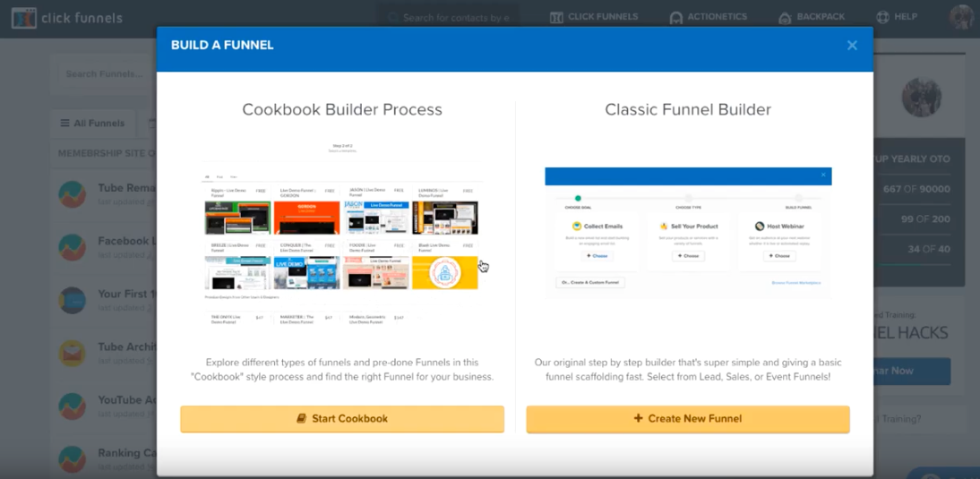Screen dimensions: 980x479
Task: Open the Classic Funnel Builder preview image
Action: [x=688, y=232]
